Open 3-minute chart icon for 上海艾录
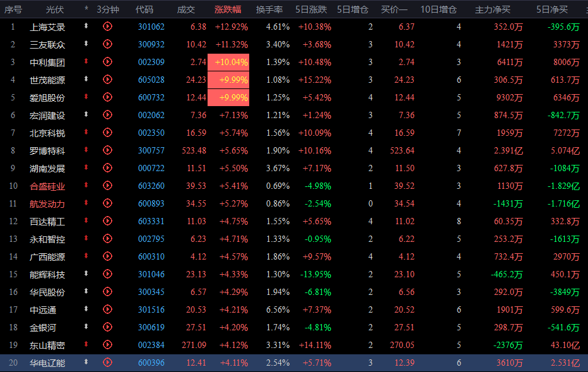This screenshot has width=588, height=372. coord(108,27)
